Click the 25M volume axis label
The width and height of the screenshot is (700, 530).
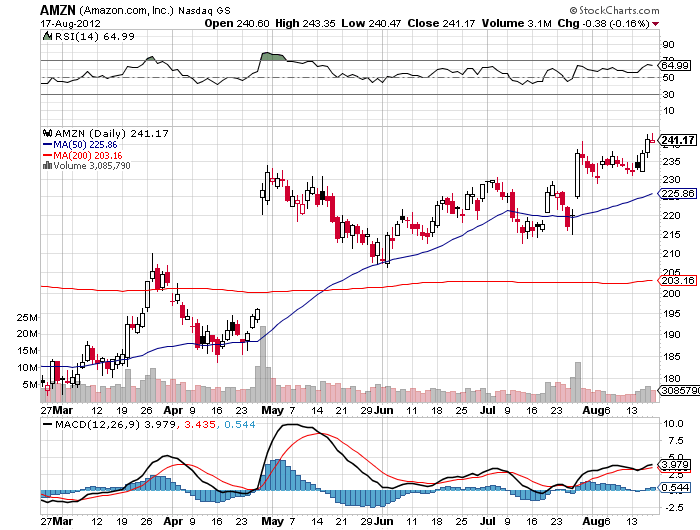[x=27, y=317]
